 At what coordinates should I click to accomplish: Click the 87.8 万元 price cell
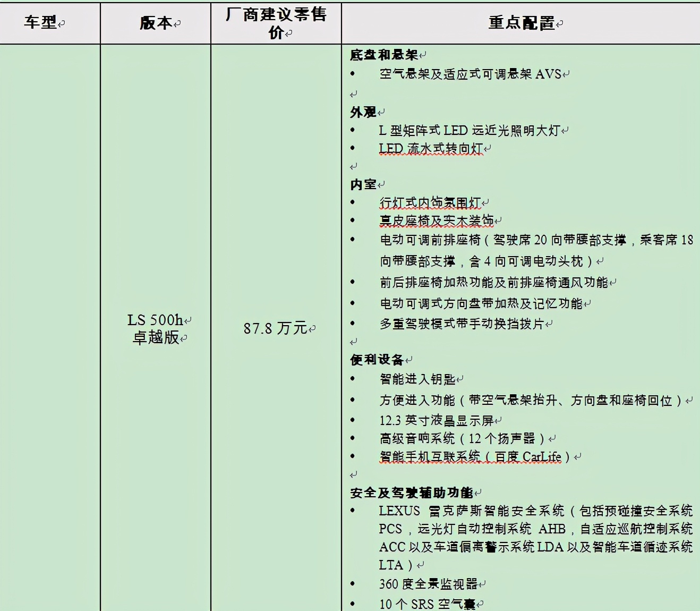pos(275,328)
